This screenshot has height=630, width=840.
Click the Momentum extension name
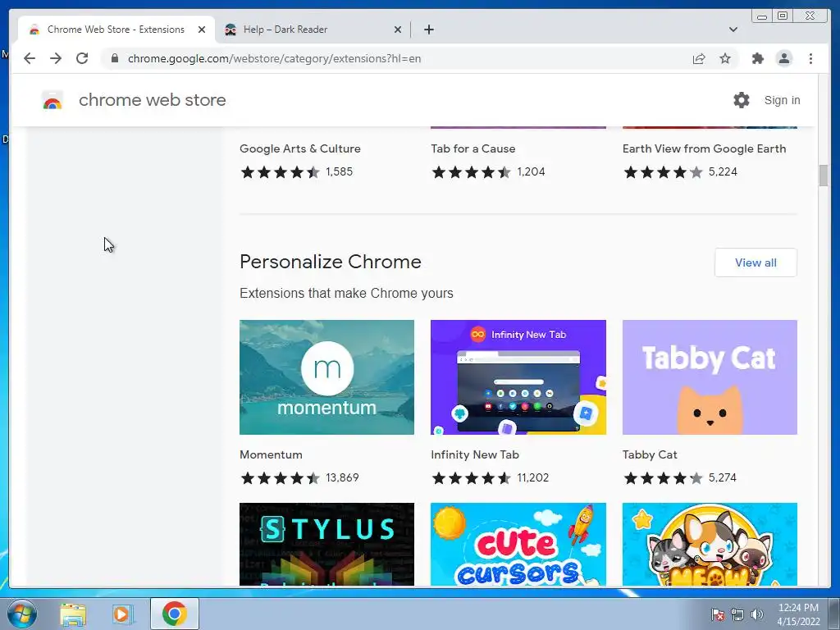pyautogui.click(x=271, y=454)
